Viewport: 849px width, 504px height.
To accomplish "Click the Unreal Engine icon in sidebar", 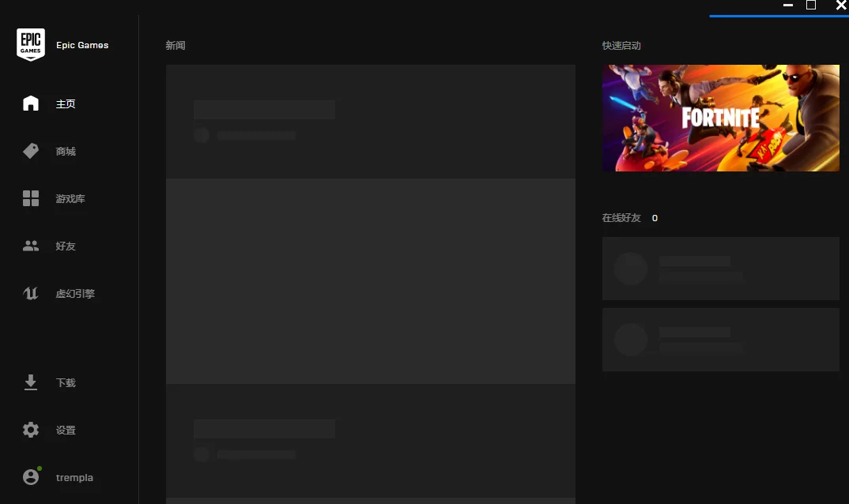I will coord(31,293).
